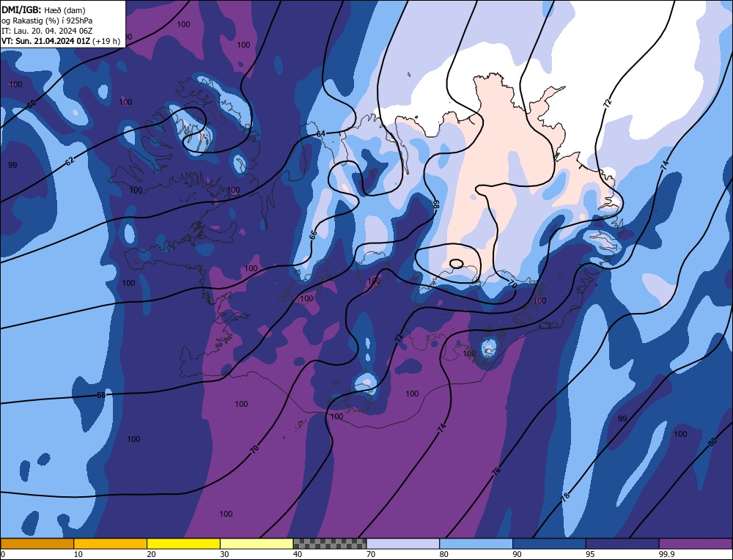Click the 'og Rakastig (%) í 925hPa' line
This screenshot has width=733, height=560.
pyautogui.click(x=47, y=21)
